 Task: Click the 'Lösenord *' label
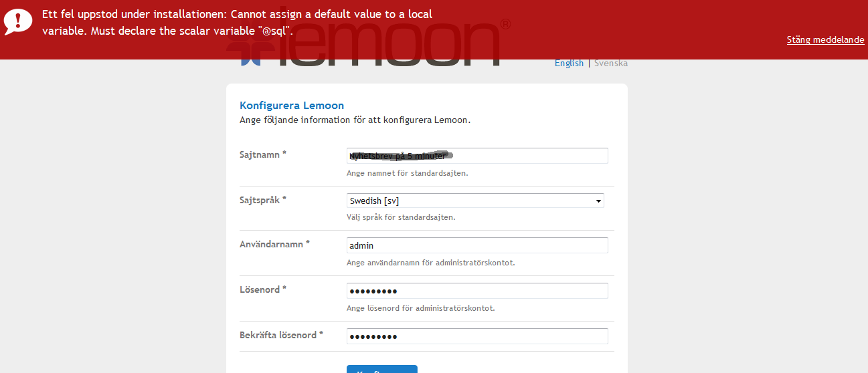(x=263, y=289)
